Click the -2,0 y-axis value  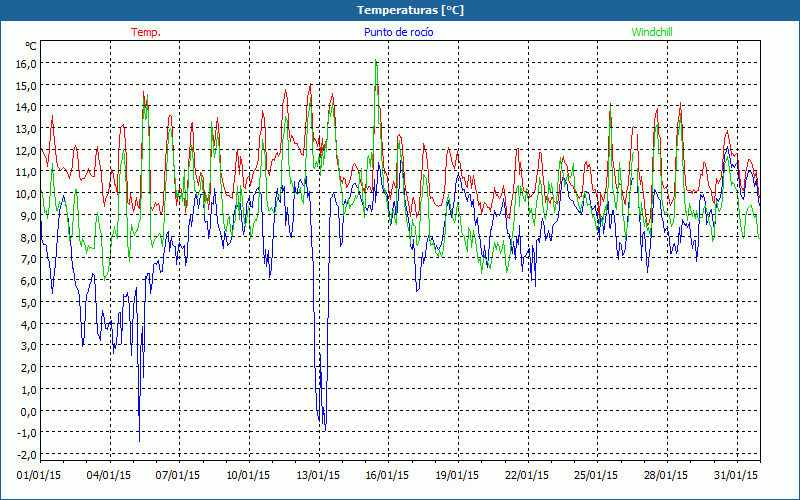tap(27, 455)
